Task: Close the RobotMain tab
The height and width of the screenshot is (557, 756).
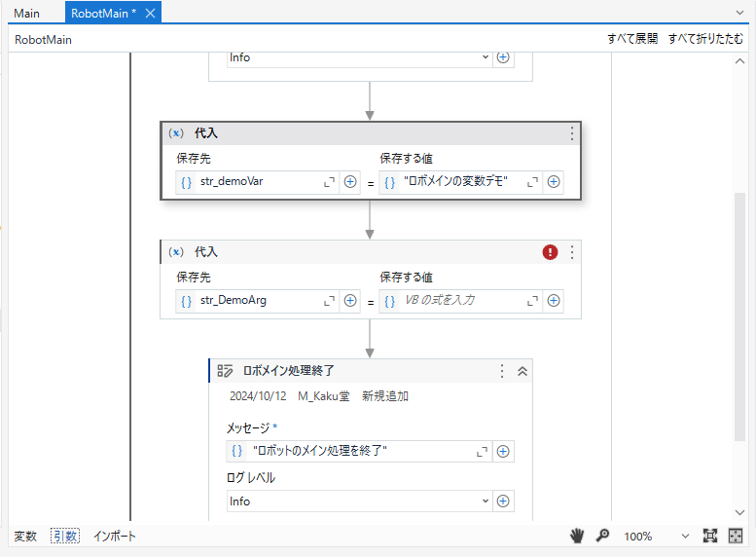Action: 151,13
